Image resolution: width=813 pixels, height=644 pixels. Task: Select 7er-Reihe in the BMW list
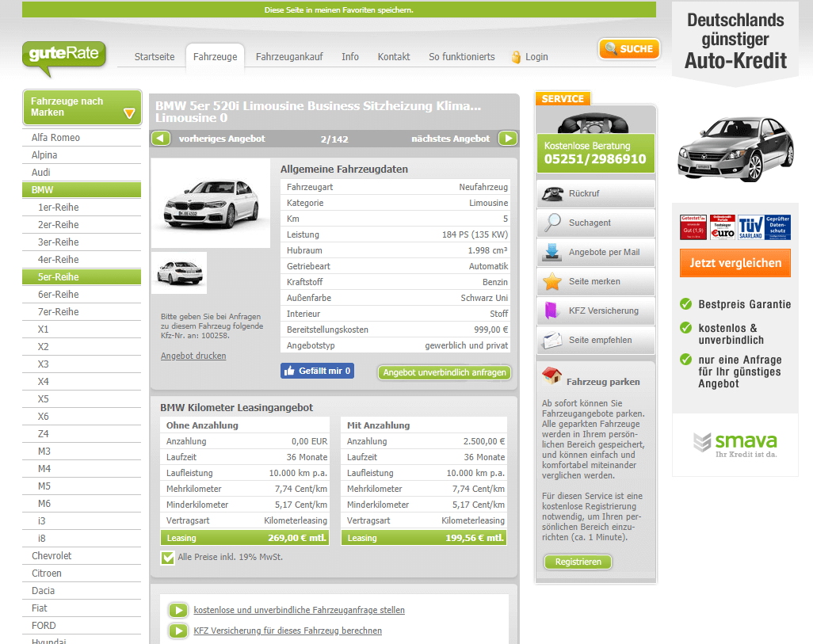pyautogui.click(x=82, y=311)
